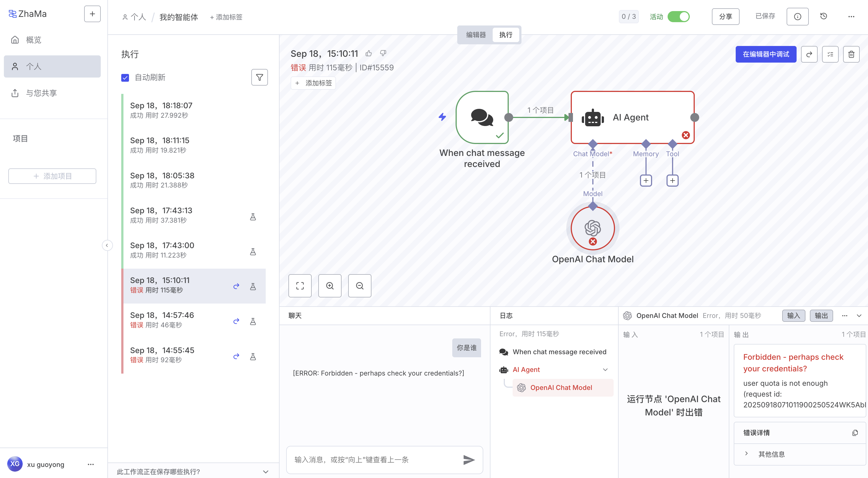Toggle the 活动 workflow switch off
This screenshot has height=478, width=868.
coord(679,17)
